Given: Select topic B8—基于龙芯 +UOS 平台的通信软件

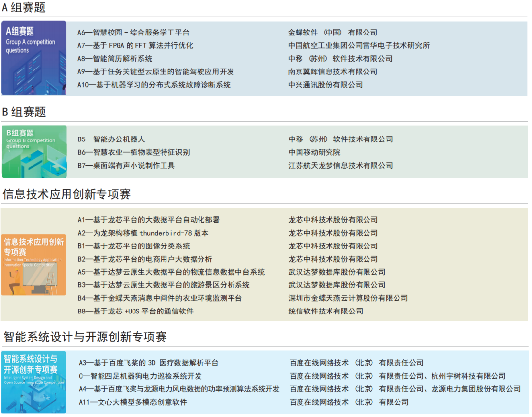Looking at the screenshot, I should pos(135,311).
